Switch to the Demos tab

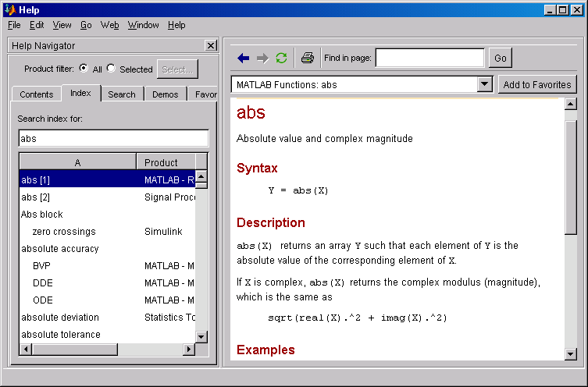(165, 94)
